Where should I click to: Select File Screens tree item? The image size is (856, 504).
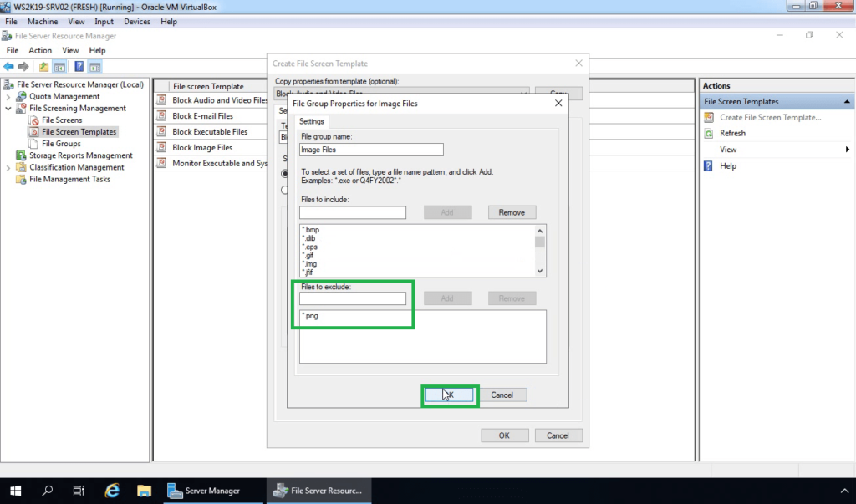[62, 120]
